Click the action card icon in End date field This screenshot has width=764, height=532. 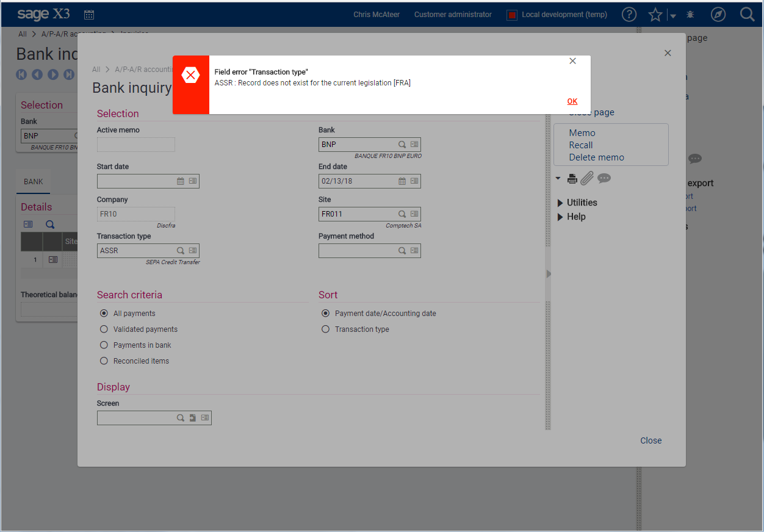(x=414, y=181)
